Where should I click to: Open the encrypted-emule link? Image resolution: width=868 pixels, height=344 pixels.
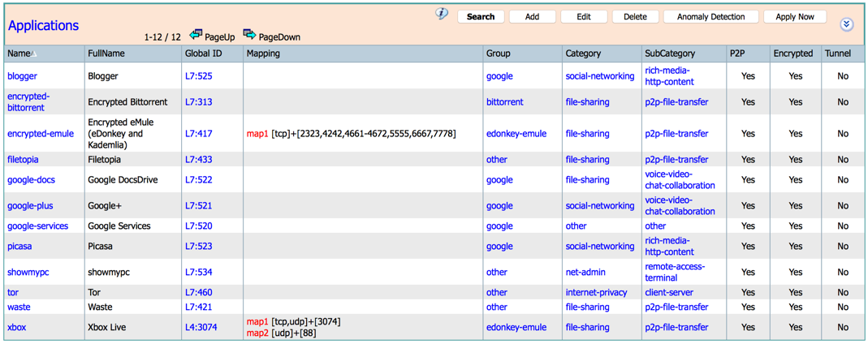[41, 133]
